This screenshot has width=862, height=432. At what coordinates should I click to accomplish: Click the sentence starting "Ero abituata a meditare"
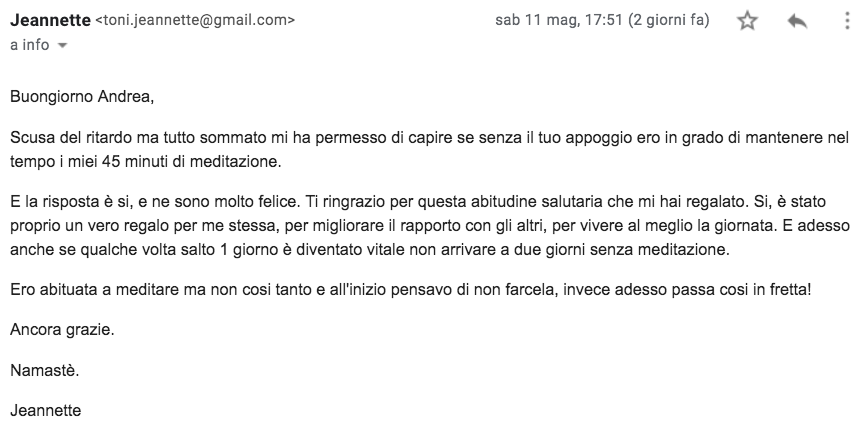tap(411, 290)
